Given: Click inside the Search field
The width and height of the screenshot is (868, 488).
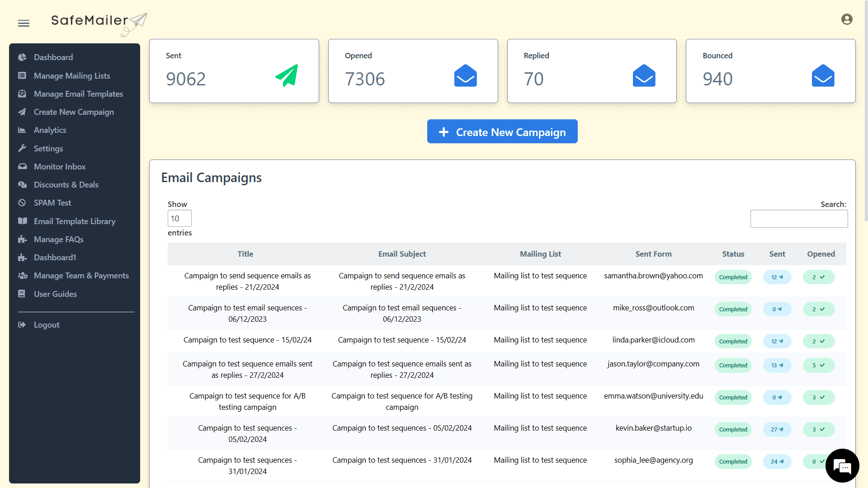Looking at the screenshot, I should [x=799, y=219].
